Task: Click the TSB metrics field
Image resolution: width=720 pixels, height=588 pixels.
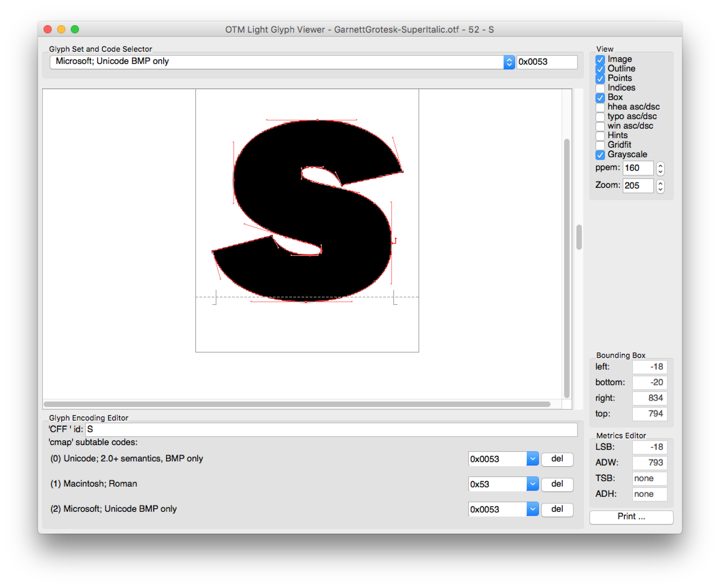Action: click(650, 478)
